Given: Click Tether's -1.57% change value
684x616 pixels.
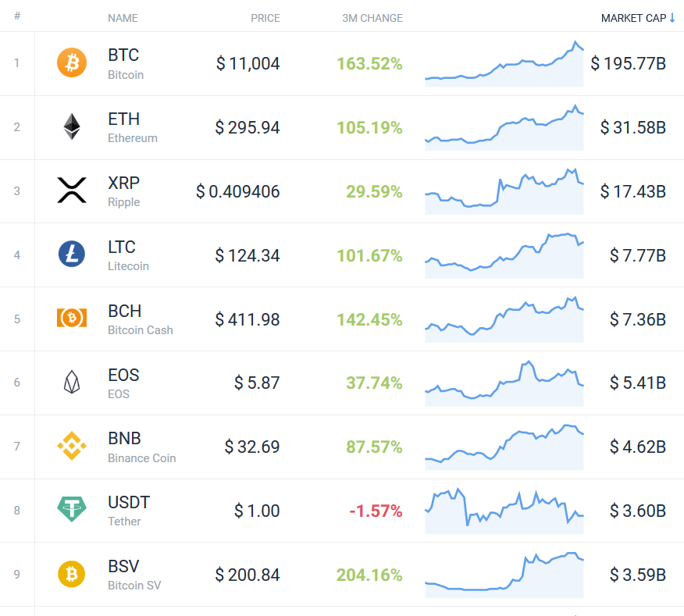Looking at the screenshot, I should point(376,511).
